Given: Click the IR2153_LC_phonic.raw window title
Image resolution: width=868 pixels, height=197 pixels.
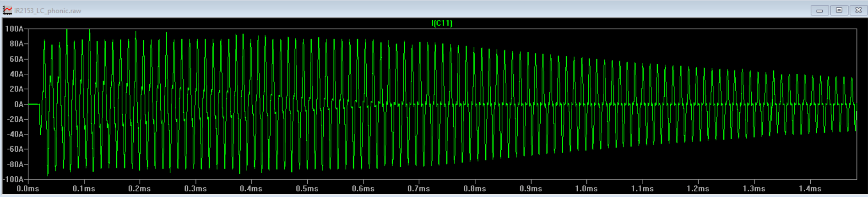Looking at the screenshot, I should (48, 11).
